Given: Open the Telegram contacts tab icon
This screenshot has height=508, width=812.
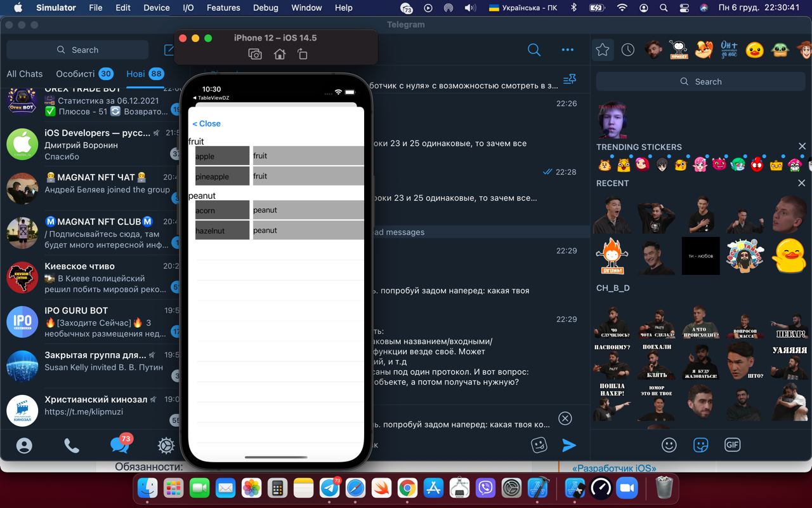Looking at the screenshot, I should tap(24, 445).
